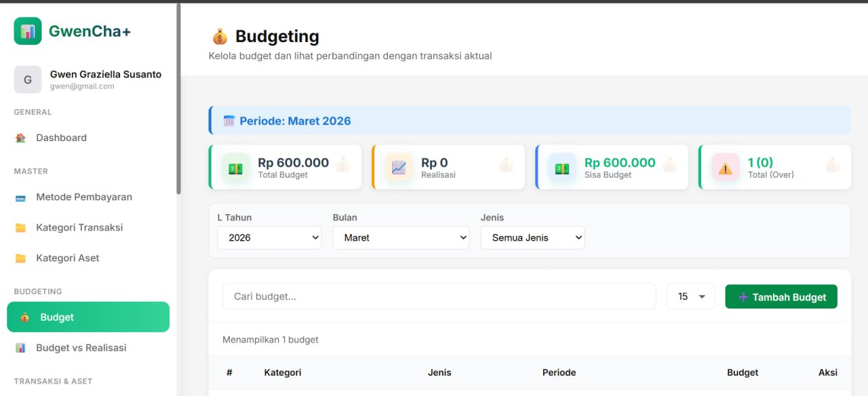The height and width of the screenshot is (396, 868).
Task: Click the Tambah Budget button
Action: point(781,296)
